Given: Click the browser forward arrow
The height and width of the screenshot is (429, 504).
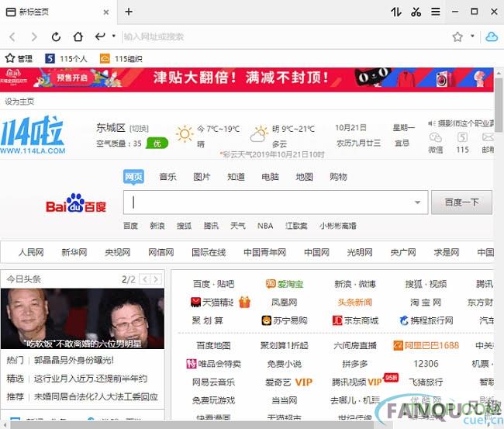Looking at the screenshot, I should (34, 36).
